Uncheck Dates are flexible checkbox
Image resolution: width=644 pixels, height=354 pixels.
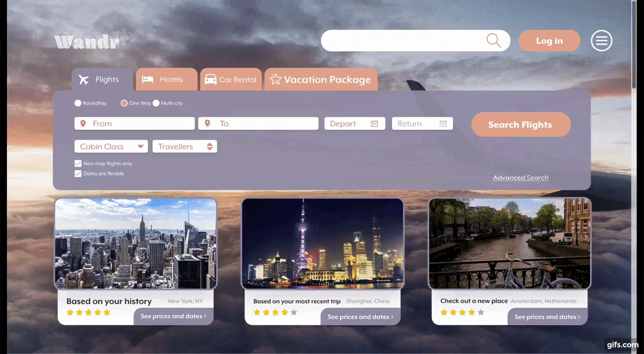click(78, 174)
